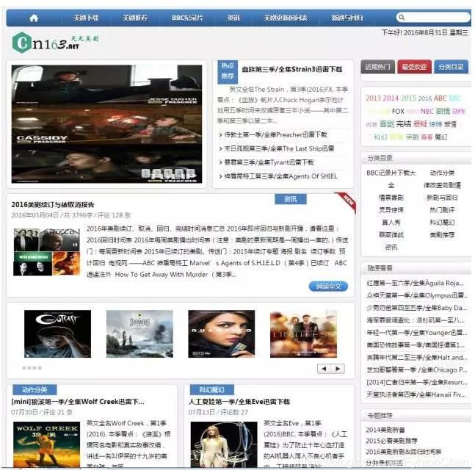The width and height of the screenshot is (475, 476).
Task: Open 2016美剧新剧&回归时间表 topic link
Action: coord(403,452)
